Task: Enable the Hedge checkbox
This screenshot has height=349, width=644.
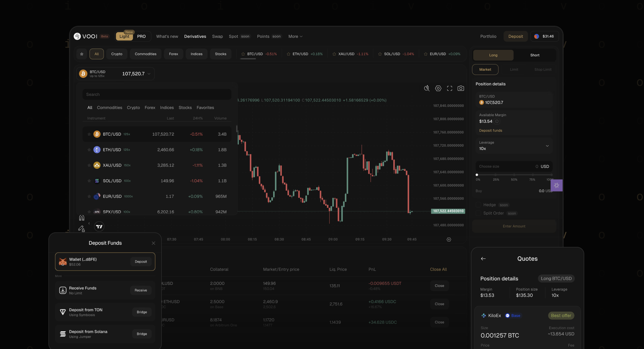Action: pyautogui.click(x=478, y=205)
